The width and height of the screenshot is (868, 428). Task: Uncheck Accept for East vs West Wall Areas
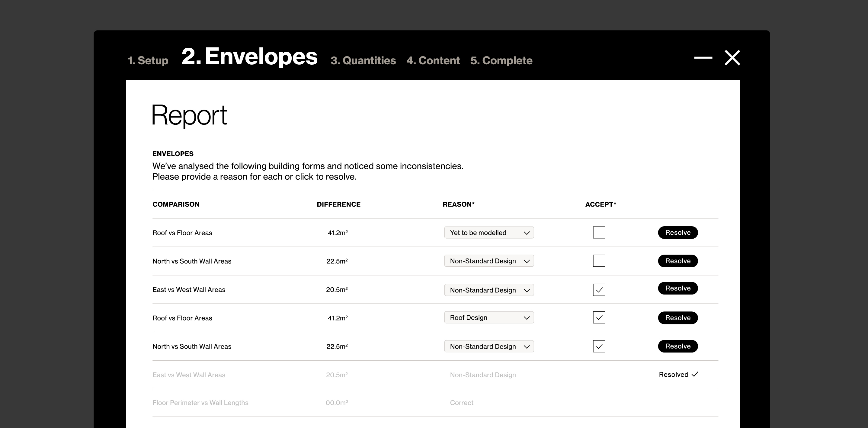tap(599, 290)
